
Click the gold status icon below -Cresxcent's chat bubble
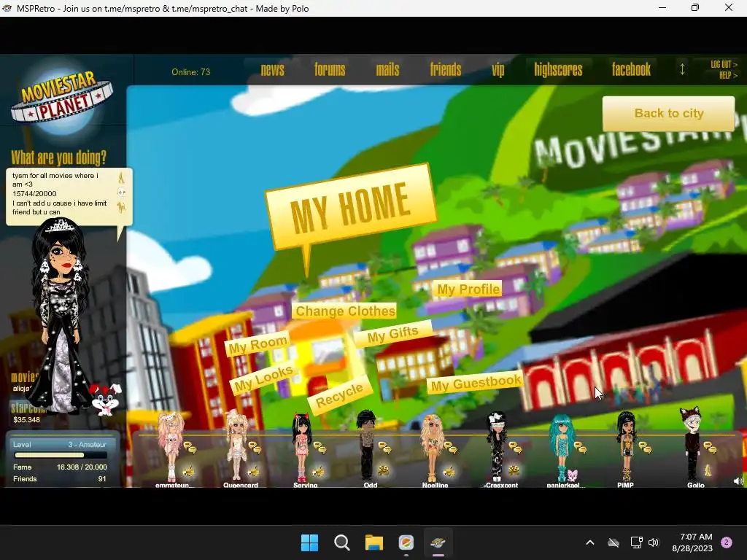pyautogui.click(x=514, y=471)
